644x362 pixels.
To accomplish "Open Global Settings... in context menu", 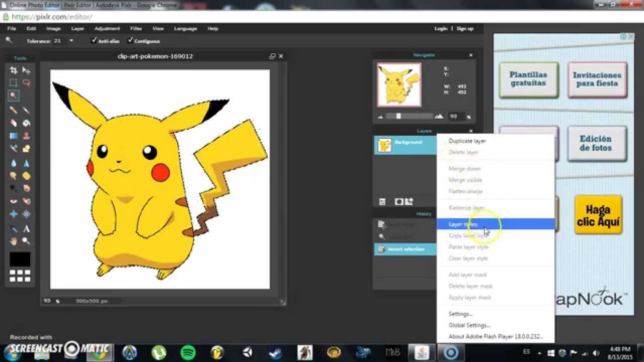I will coord(496,325).
